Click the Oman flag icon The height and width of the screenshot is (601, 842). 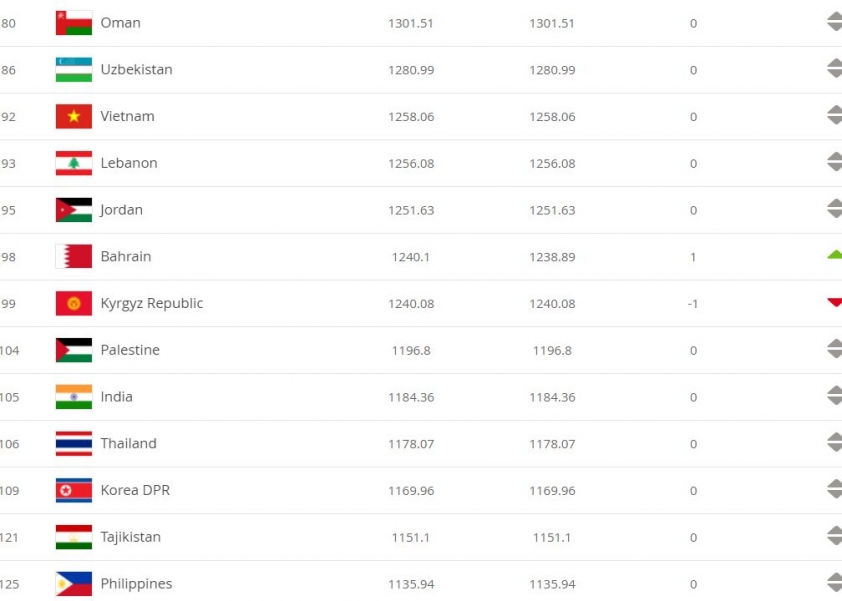click(x=74, y=23)
